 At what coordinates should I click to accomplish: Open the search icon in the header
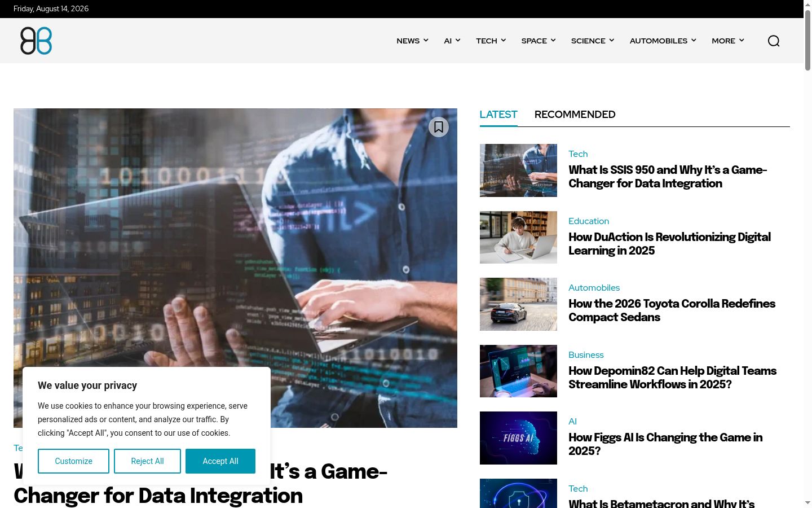click(774, 41)
